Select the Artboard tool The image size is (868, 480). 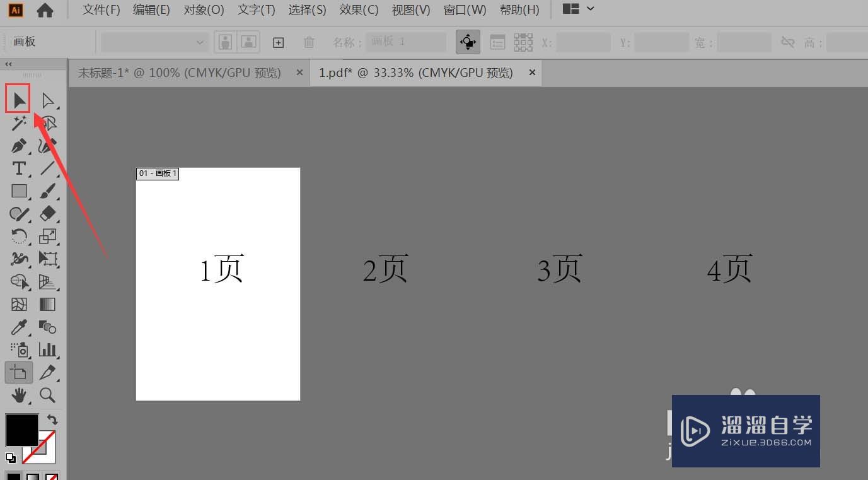[19, 373]
